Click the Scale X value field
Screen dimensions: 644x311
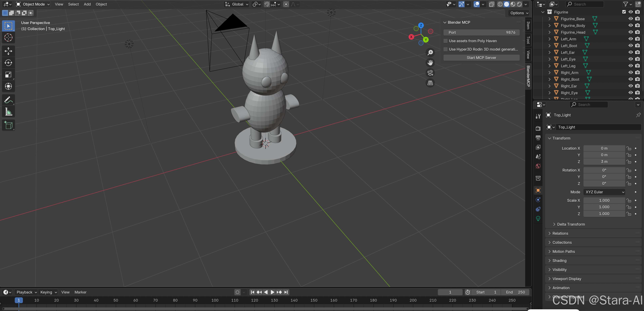[604, 201]
